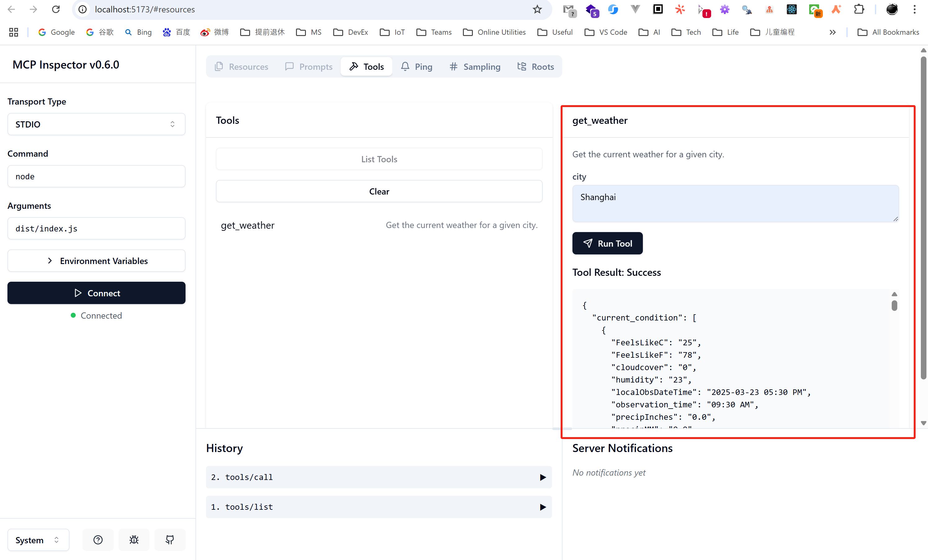Switch to the Roots tab
The width and height of the screenshot is (928, 560).
point(536,67)
